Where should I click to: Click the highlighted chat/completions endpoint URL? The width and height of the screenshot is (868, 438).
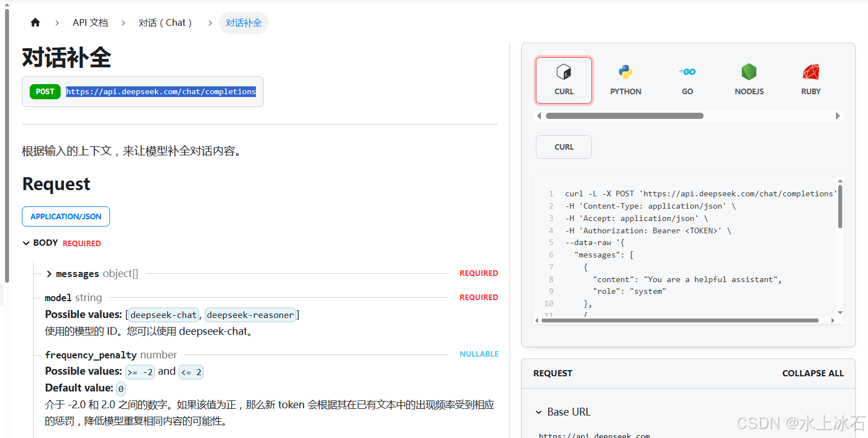161,91
